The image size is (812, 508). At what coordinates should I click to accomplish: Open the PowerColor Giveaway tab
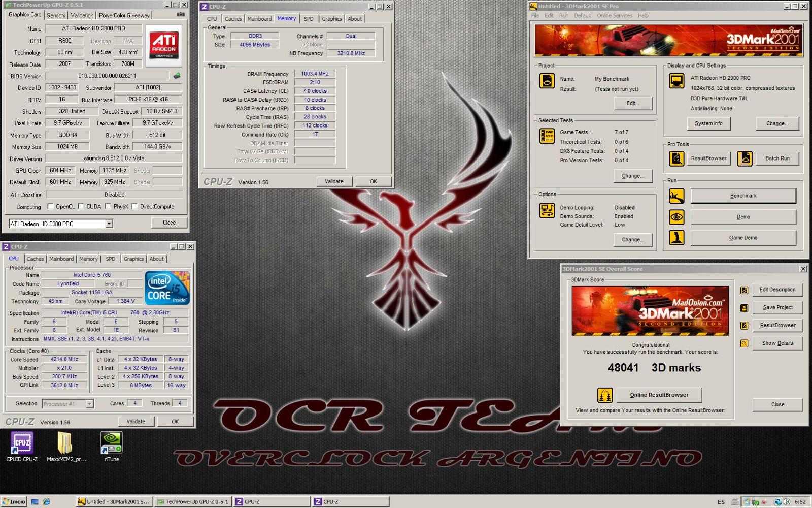pos(124,15)
